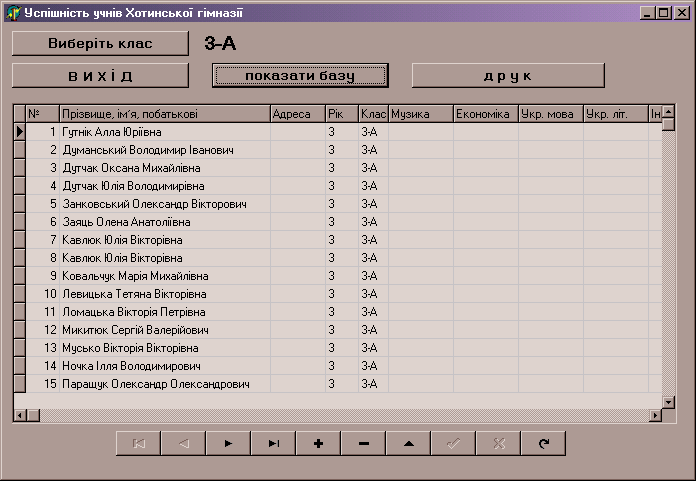Click Адреса cell for Заяць Олена Анатоліївна
This screenshot has height=481, width=696.
(x=297, y=222)
